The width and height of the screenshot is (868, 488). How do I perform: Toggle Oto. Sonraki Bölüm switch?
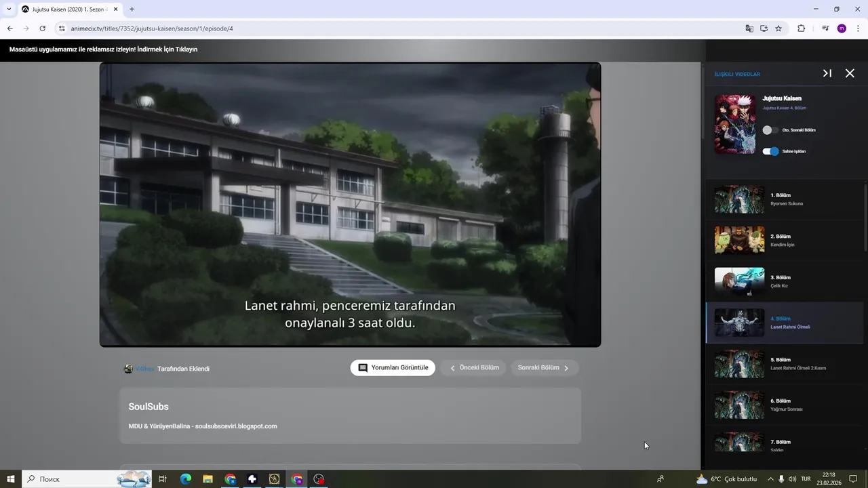point(770,130)
